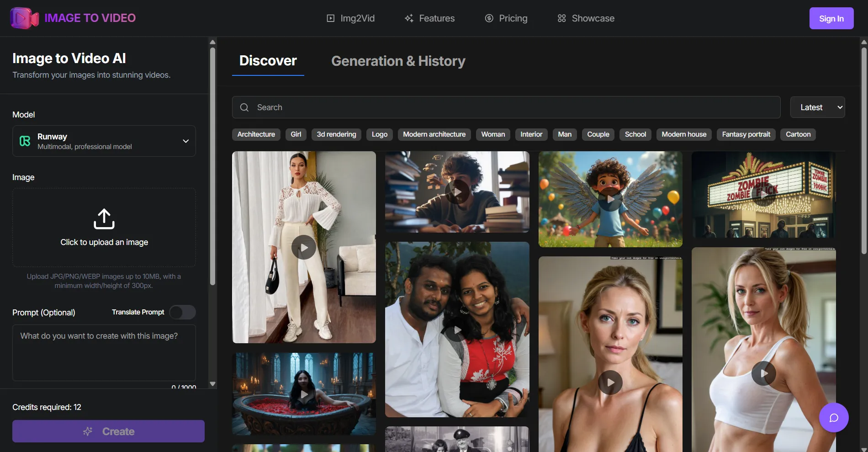Open the Latest sort order dropdown

click(x=817, y=107)
